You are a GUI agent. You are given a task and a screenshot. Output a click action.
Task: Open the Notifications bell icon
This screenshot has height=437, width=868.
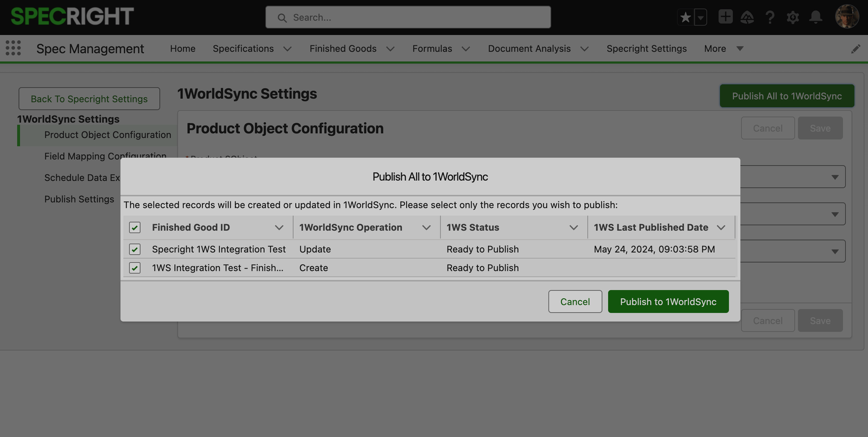point(815,17)
